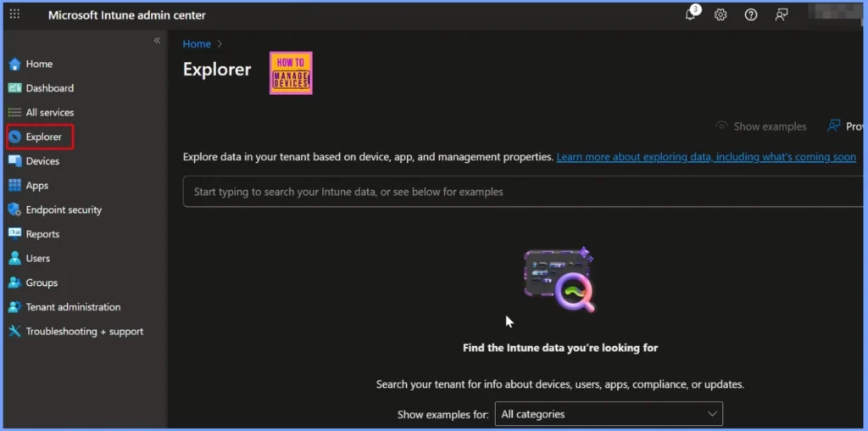Viewport: 868px width, 431px height.
Task: Open the app launcher waffle icon
Action: [x=14, y=14]
